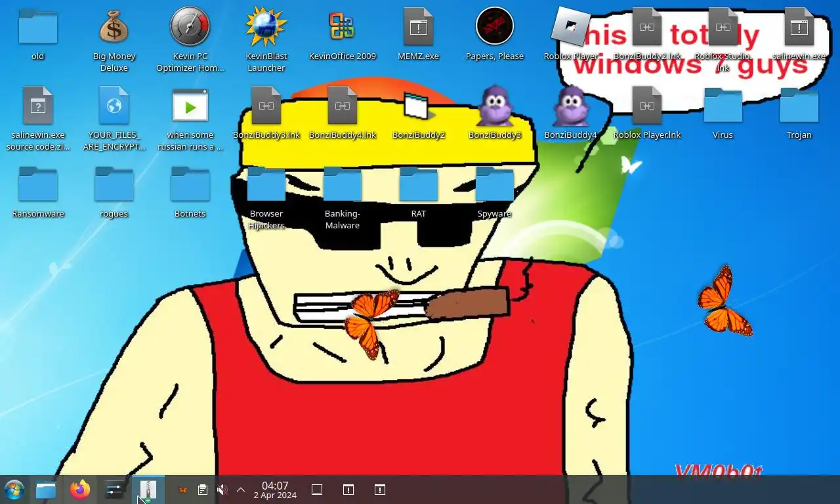The image size is (840, 504).
Task: Select the Roblox Player desktop icon
Action: [571, 26]
